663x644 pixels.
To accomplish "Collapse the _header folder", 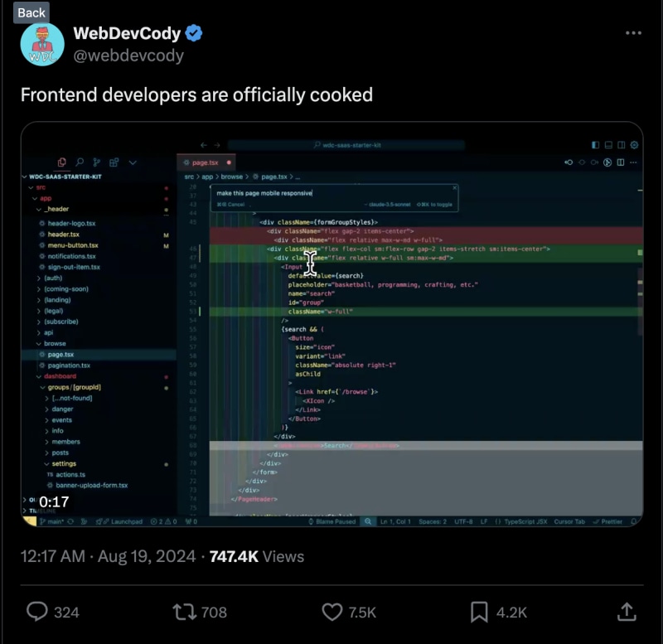I will [56, 209].
